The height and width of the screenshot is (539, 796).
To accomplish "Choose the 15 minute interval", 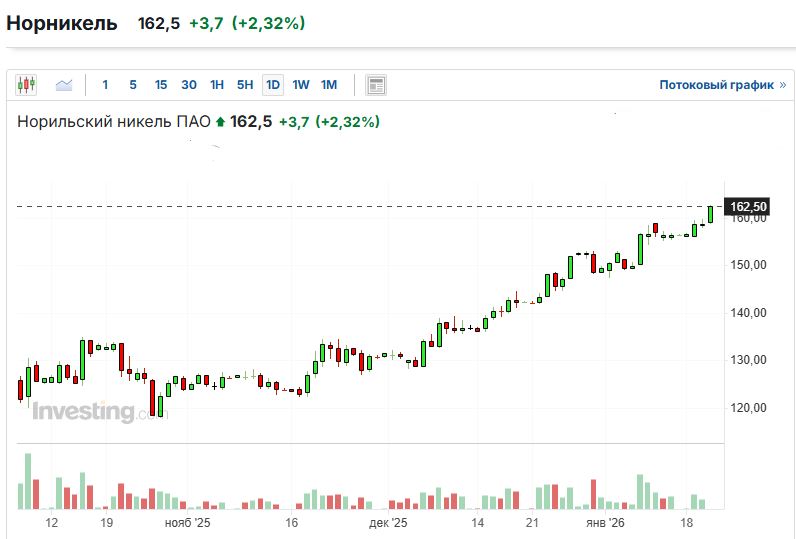I will coord(161,85).
